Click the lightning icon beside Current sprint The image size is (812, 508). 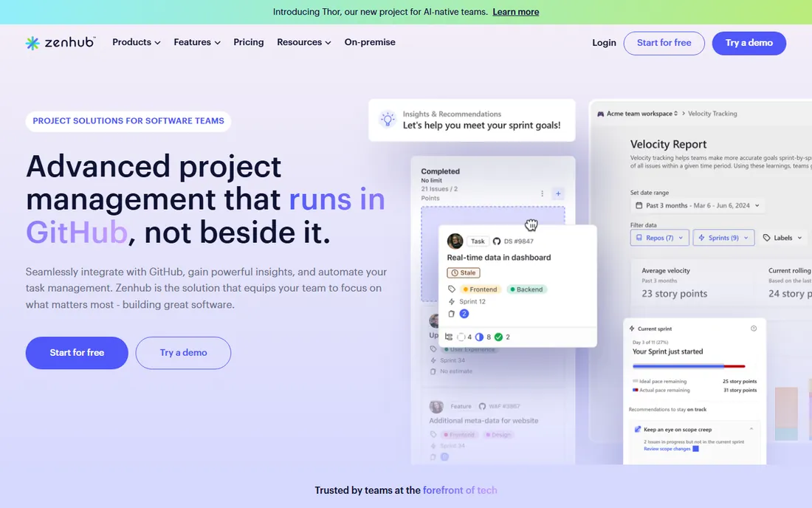point(632,329)
